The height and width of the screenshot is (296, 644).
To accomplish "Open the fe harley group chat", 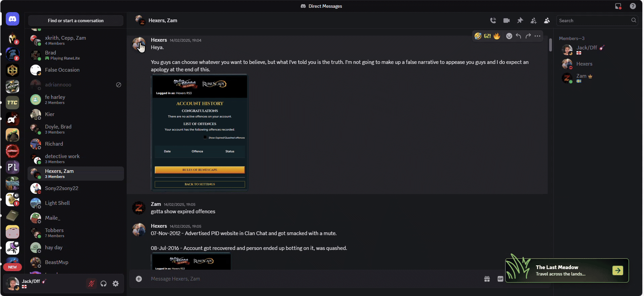I will [x=76, y=100].
